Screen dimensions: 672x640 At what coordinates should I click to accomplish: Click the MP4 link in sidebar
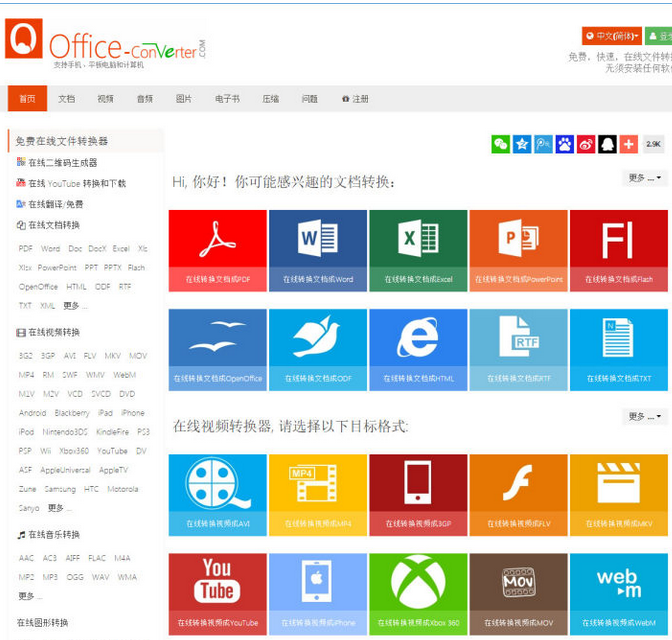click(x=26, y=375)
